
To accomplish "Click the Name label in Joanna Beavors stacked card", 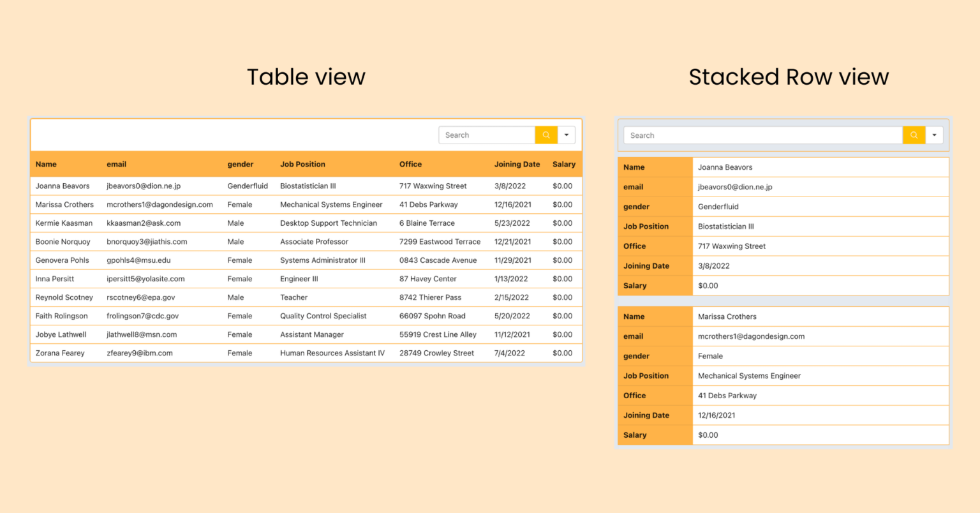I will 634,167.
